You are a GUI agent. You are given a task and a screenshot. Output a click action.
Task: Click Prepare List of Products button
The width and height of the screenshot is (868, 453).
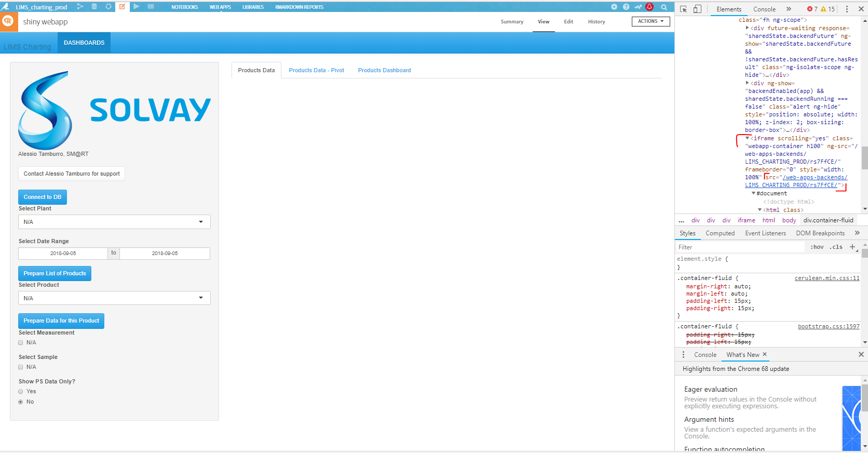[x=55, y=274]
